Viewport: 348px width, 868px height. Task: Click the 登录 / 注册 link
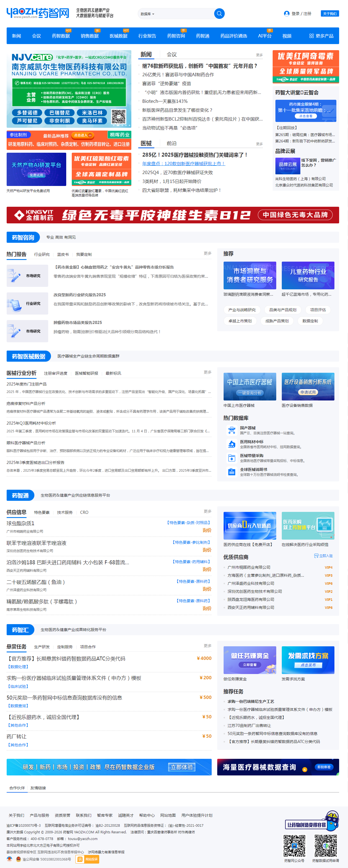301,14
